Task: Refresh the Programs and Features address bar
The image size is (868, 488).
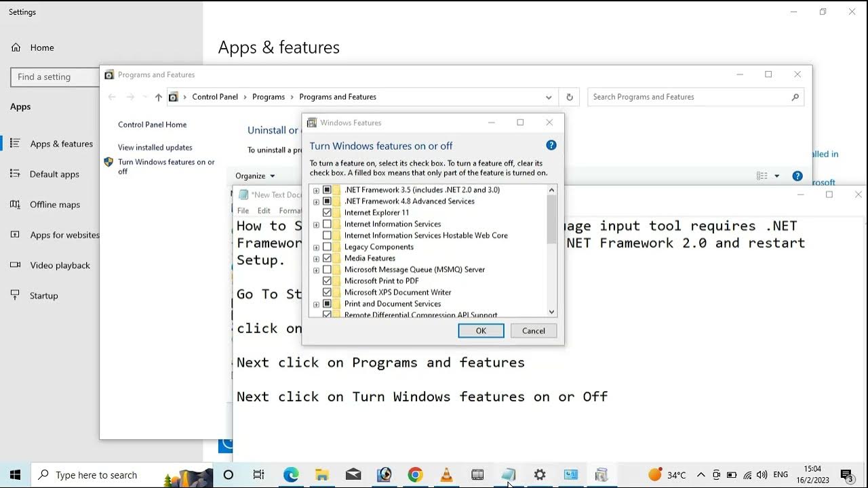Action: click(x=570, y=97)
